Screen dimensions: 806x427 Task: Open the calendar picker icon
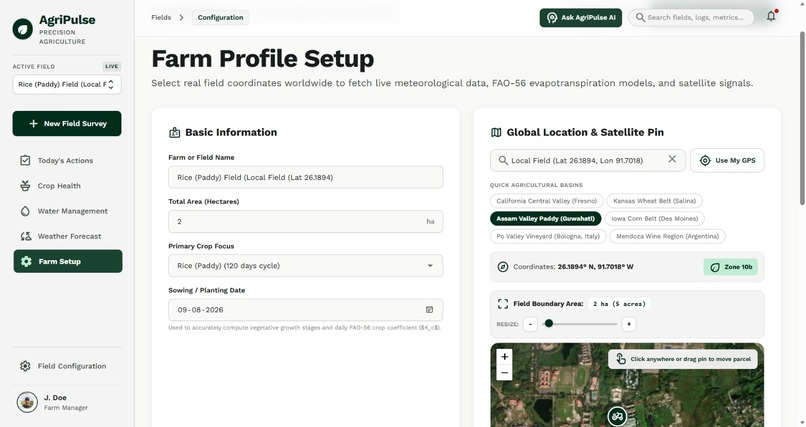[429, 310]
